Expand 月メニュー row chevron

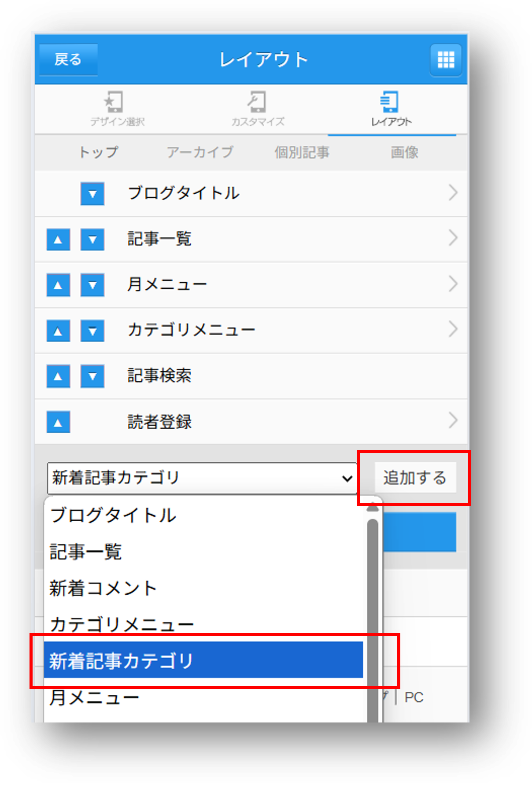pyautogui.click(x=453, y=284)
